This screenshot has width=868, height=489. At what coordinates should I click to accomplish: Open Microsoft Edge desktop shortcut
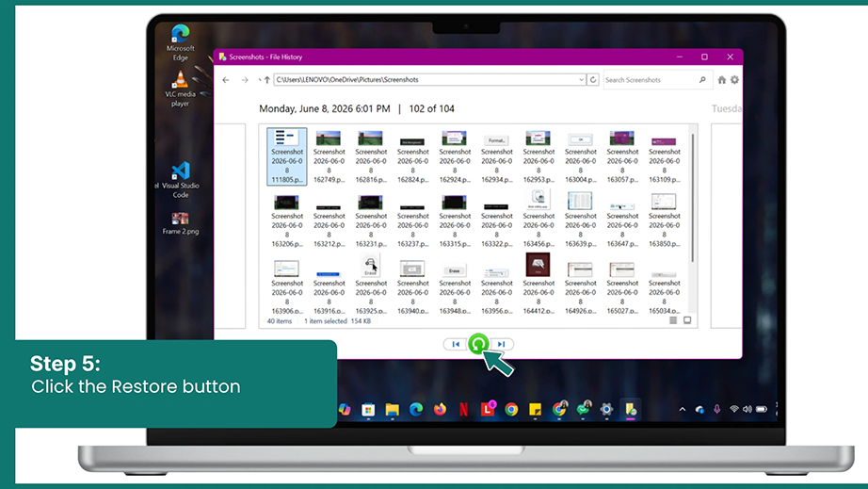pyautogui.click(x=180, y=43)
